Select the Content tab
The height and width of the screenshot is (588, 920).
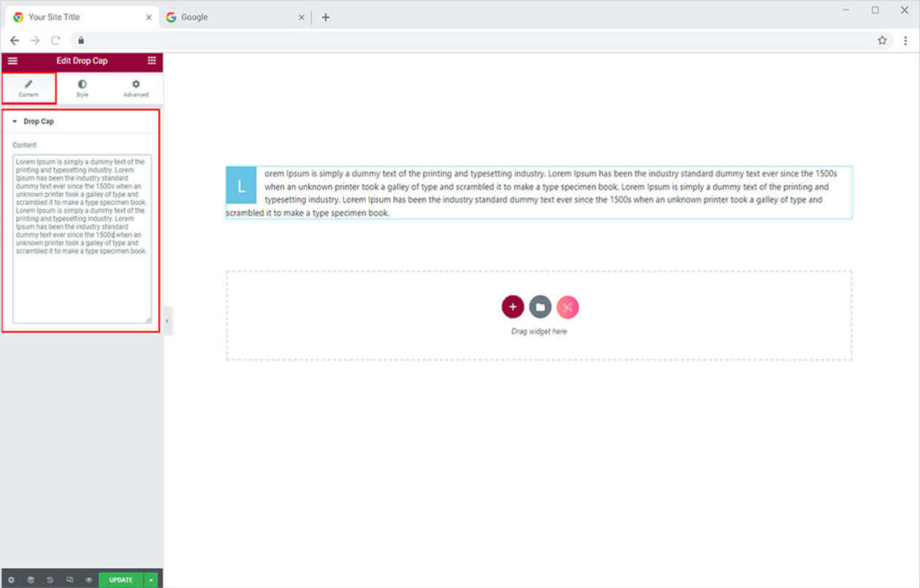point(28,88)
